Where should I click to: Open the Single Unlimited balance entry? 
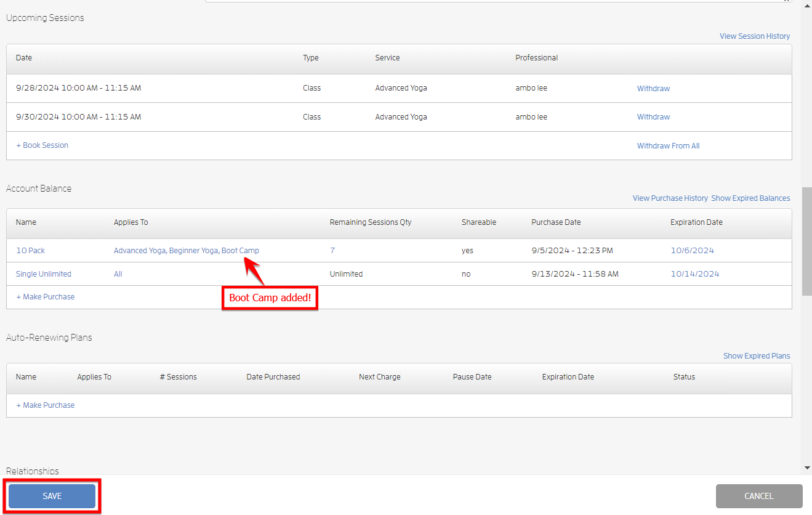coord(44,274)
